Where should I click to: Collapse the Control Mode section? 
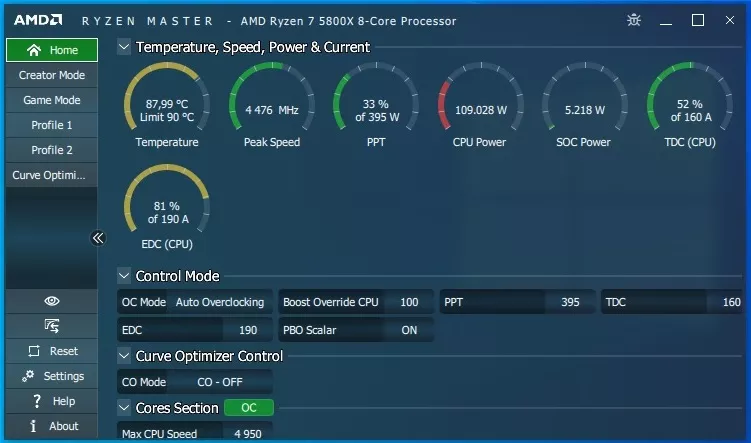point(124,276)
